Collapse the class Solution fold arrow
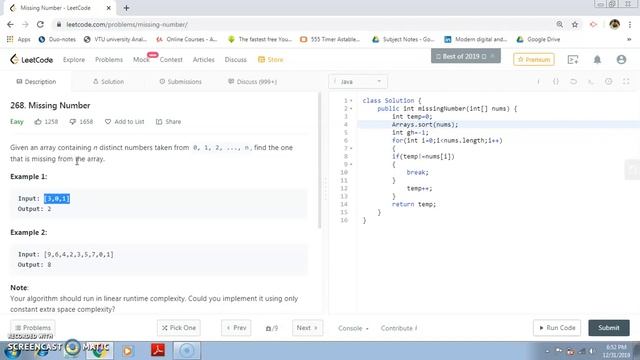The image size is (640, 360). pyautogui.click(x=351, y=100)
